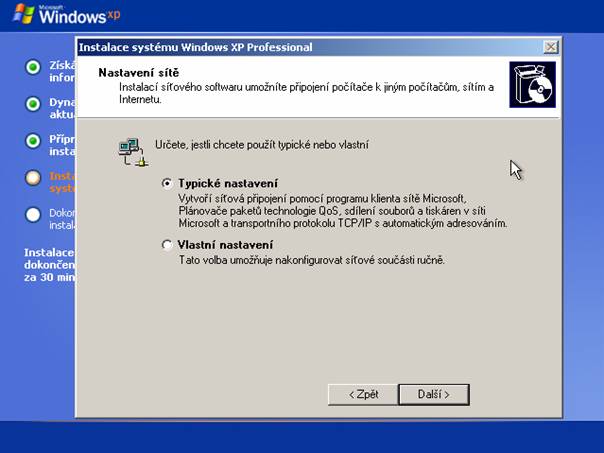Click the second green step indicator

pyautogui.click(x=33, y=104)
